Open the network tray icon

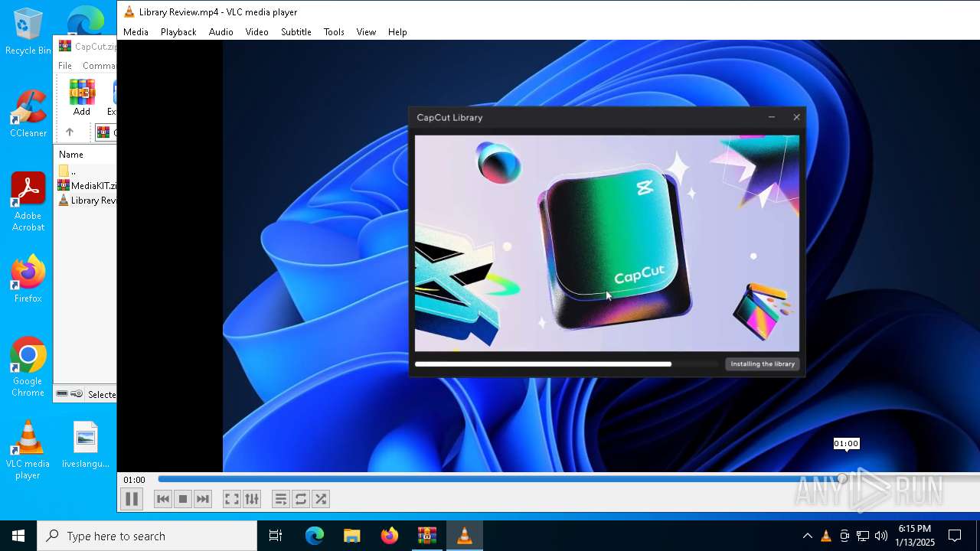click(863, 536)
